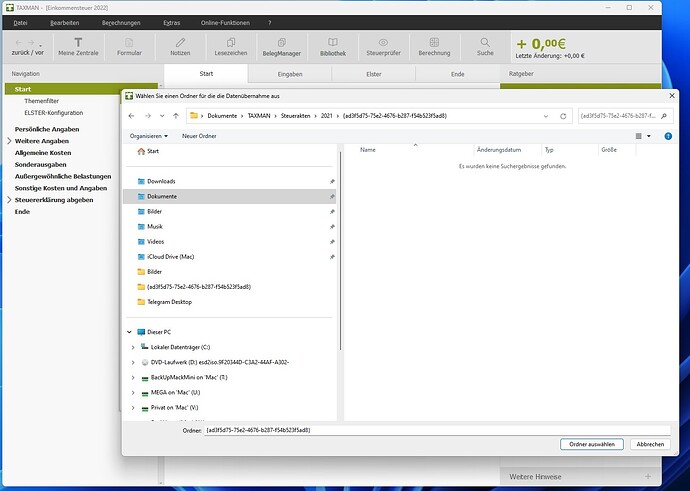Image resolution: width=690 pixels, height=491 pixels.
Task: Click the Ordner name input field
Action: click(x=437, y=430)
